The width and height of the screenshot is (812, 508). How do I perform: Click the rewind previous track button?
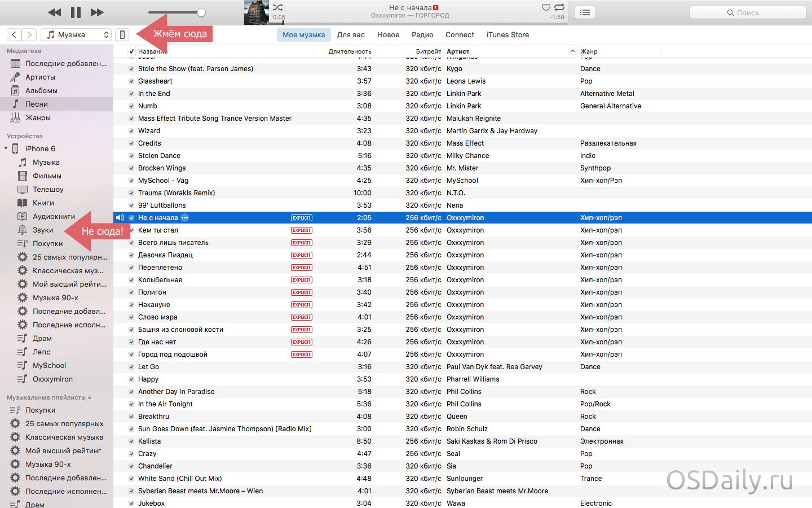tap(55, 12)
